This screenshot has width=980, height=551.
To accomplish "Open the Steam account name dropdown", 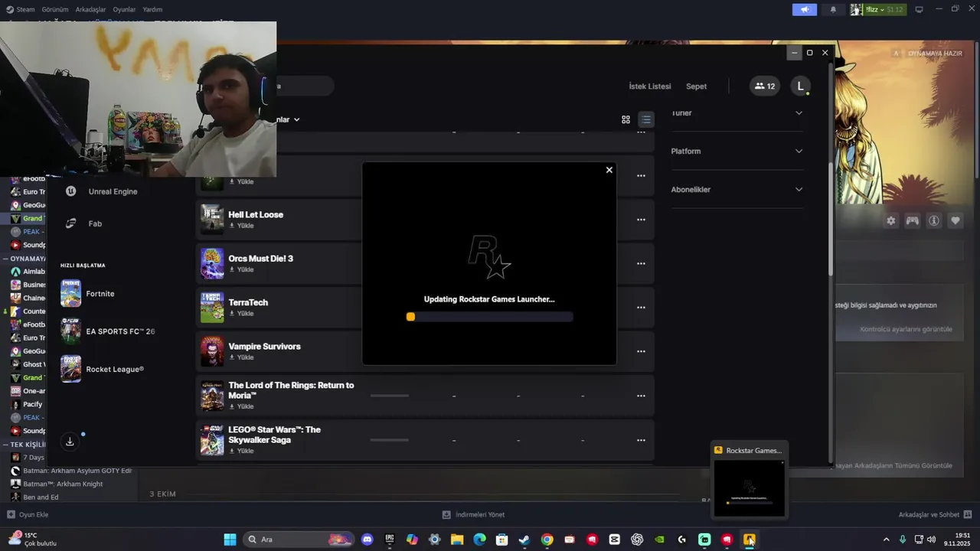I will (877, 9).
